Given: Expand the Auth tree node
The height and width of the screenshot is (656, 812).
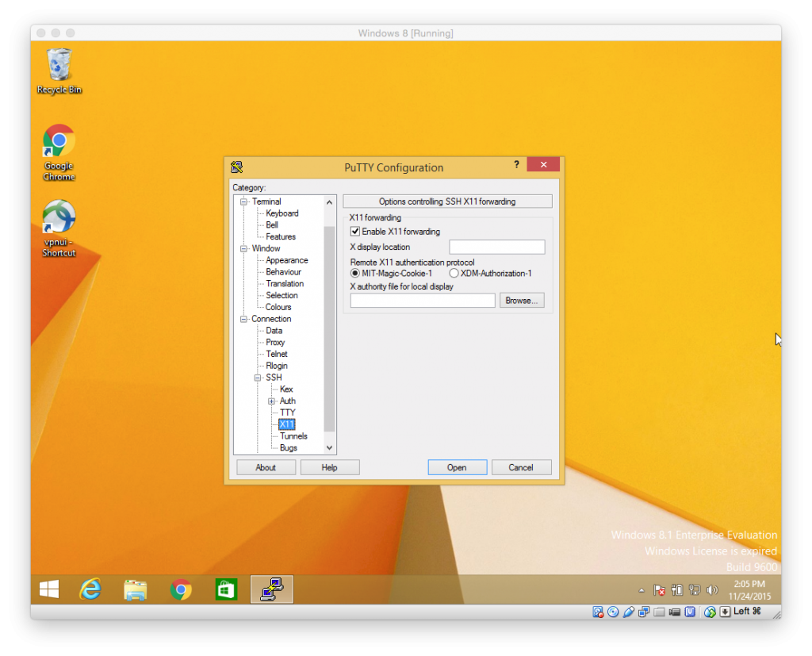Looking at the screenshot, I should point(271,401).
